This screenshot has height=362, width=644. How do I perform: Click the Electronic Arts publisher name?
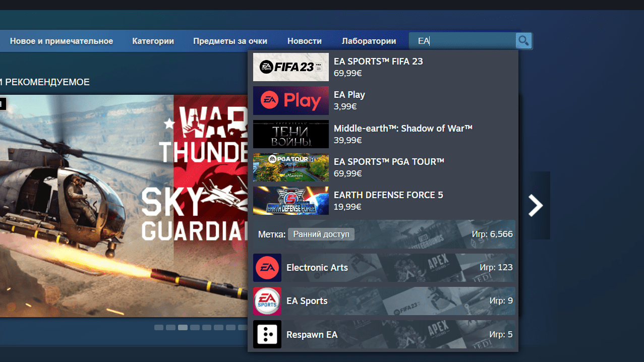(x=317, y=268)
